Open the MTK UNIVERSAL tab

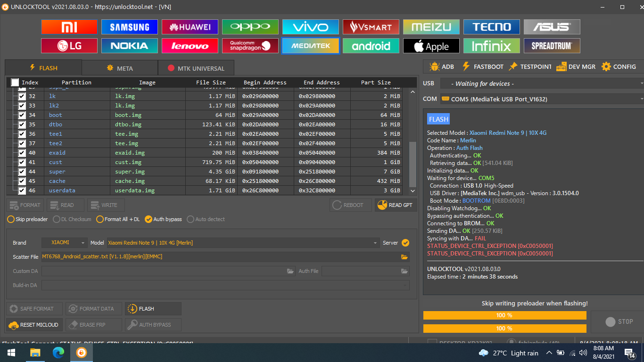[x=196, y=68]
